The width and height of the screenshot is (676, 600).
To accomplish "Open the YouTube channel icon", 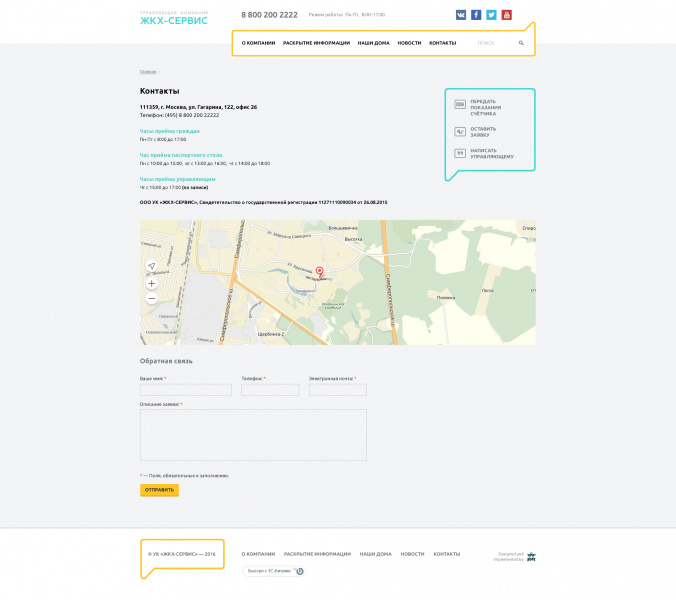I will click(x=506, y=15).
